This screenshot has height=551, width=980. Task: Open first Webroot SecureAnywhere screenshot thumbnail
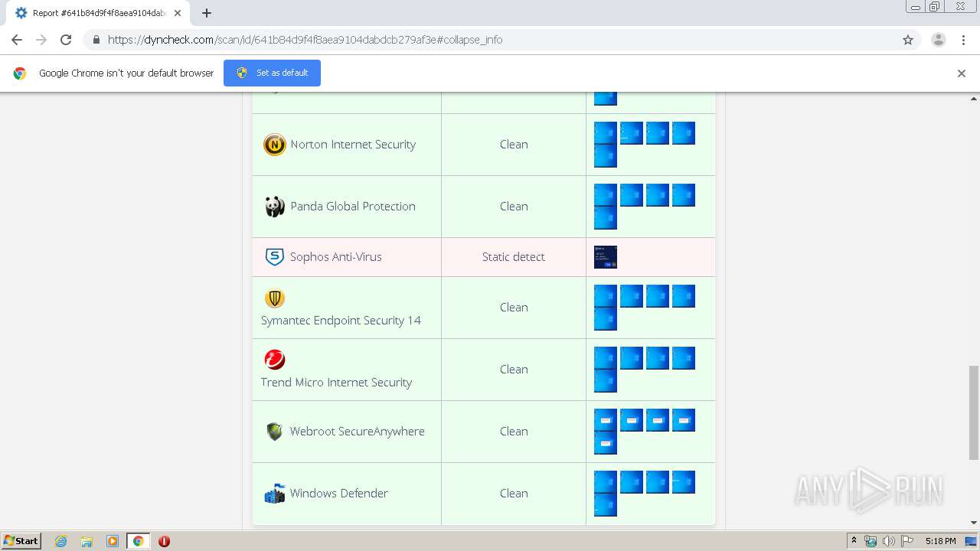pos(606,420)
